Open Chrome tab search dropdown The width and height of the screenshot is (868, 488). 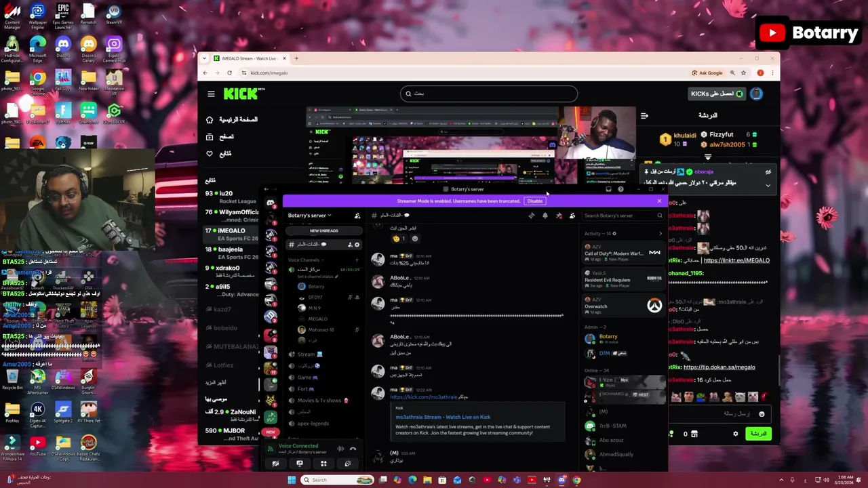pyautogui.click(x=205, y=58)
